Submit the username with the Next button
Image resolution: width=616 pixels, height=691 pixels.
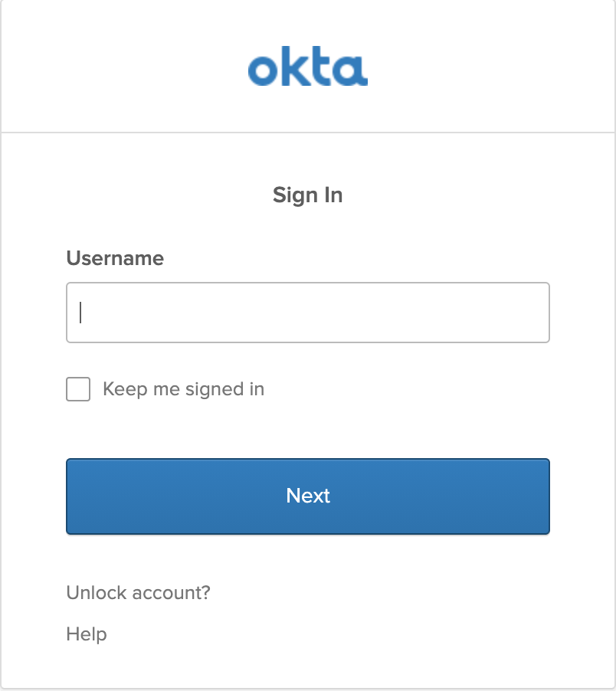[307, 496]
